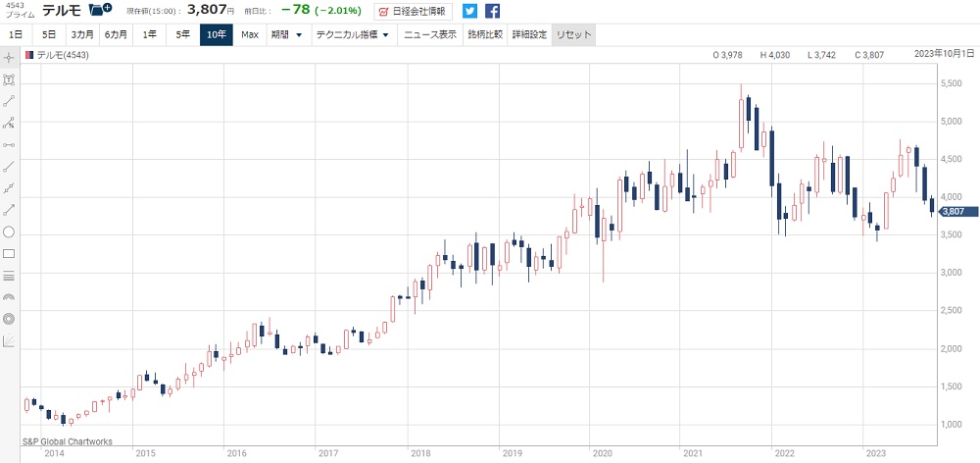Select the arc fan drawing tool

click(9, 297)
